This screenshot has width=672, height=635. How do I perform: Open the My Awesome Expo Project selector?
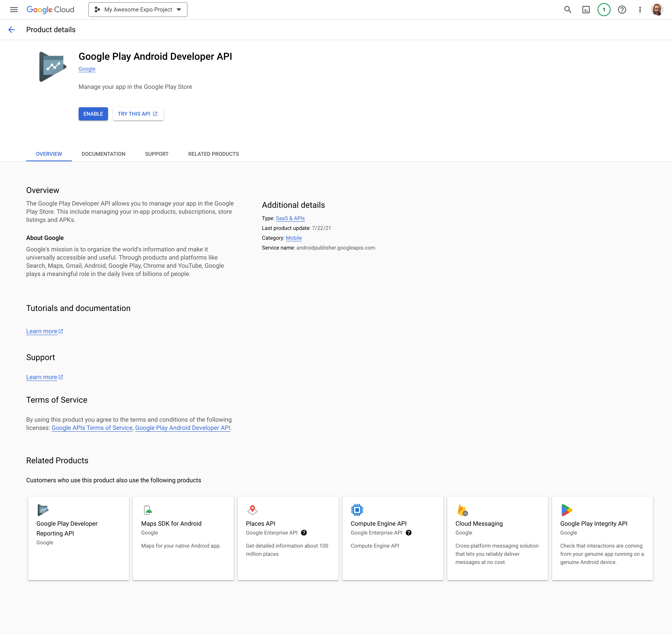(x=138, y=9)
